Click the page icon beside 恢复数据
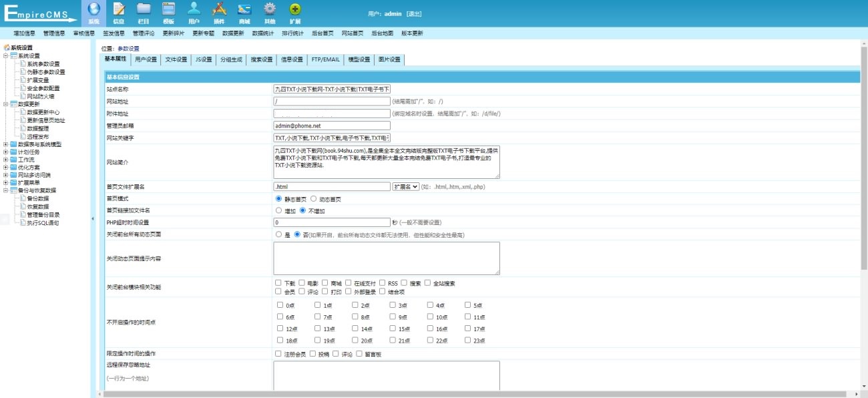This screenshot has height=398, width=868. click(23, 206)
